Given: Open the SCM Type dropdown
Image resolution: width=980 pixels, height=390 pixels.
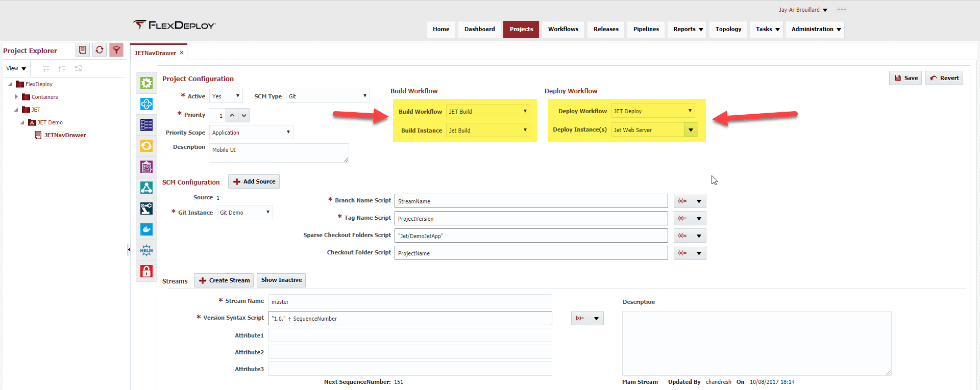Looking at the screenshot, I should (x=328, y=96).
